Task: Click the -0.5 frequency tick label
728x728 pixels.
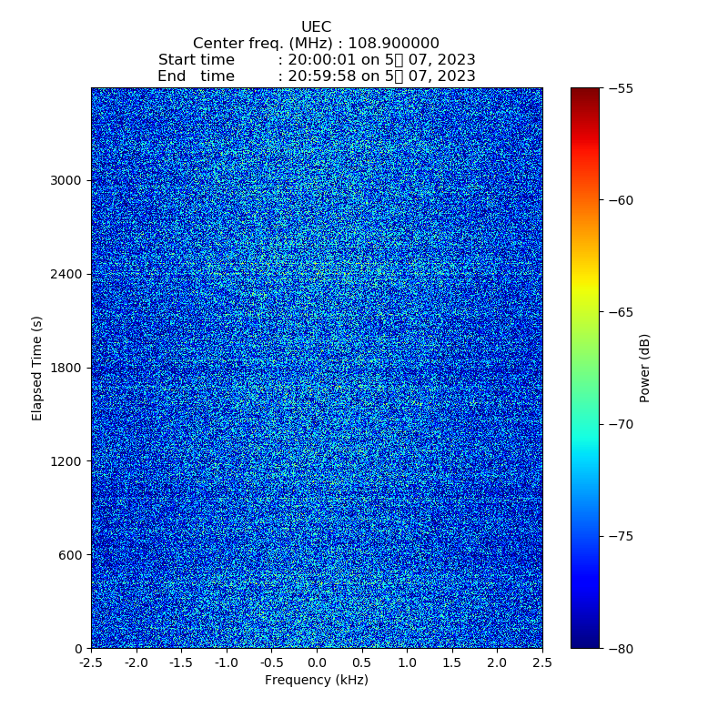Action: click(x=271, y=662)
